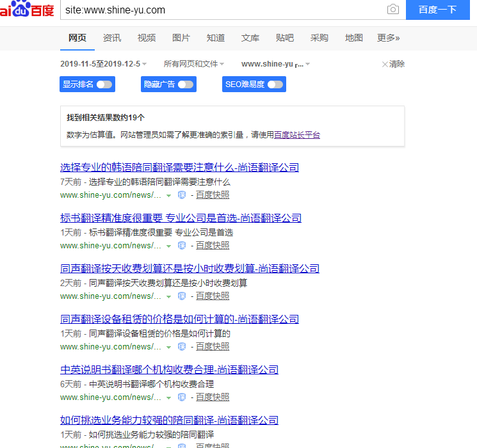Toggle the 显示排名 switch
Screen dimensions: 477x448
(x=104, y=84)
